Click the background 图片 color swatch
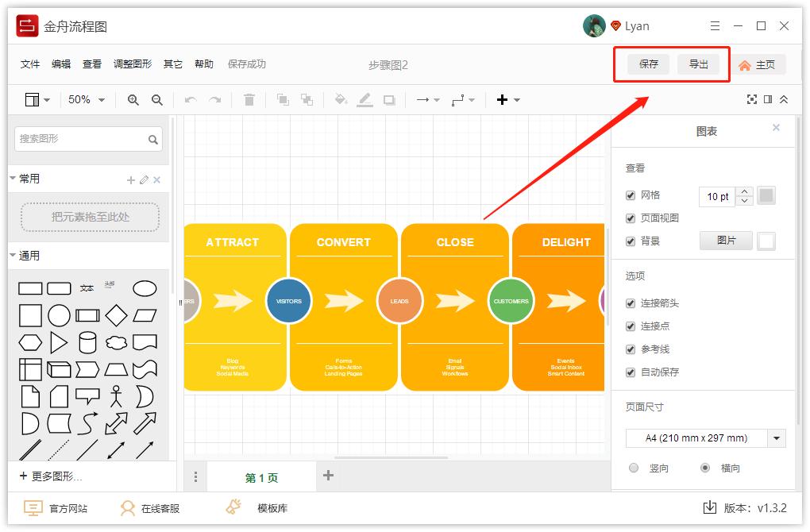The image size is (810, 532). coord(766,241)
